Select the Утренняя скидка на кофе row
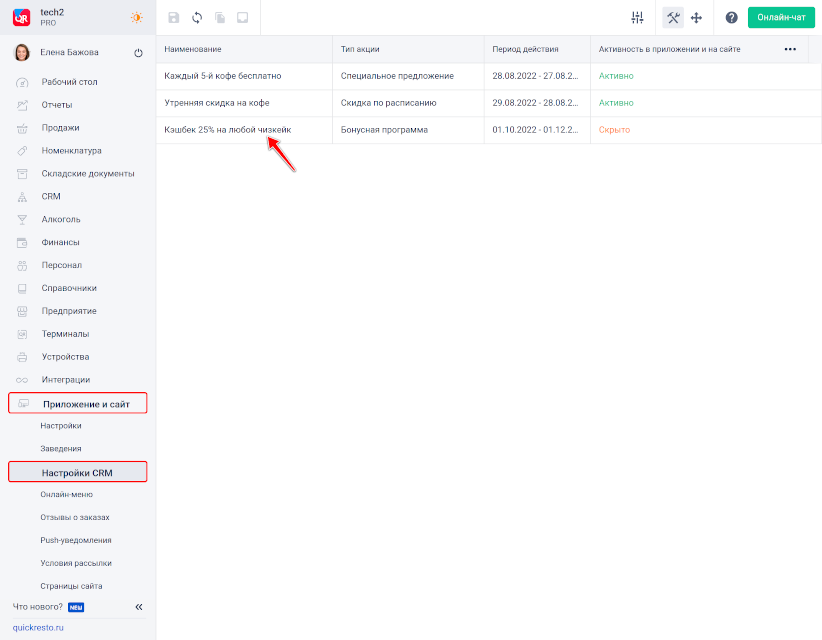The image size is (822, 640). click(x=489, y=103)
